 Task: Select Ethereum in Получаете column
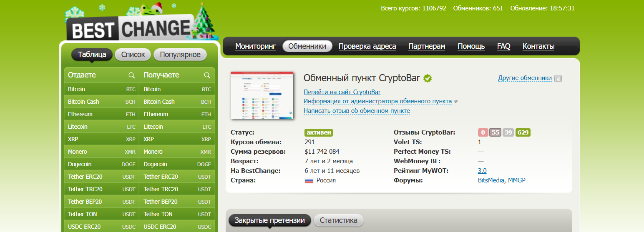177,114
